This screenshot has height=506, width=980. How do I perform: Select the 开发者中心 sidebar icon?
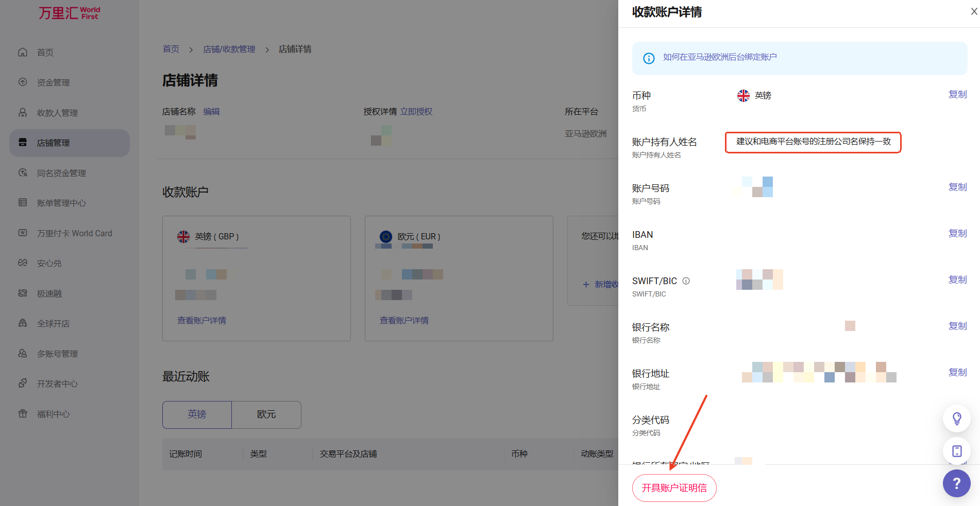[x=23, y=383]
